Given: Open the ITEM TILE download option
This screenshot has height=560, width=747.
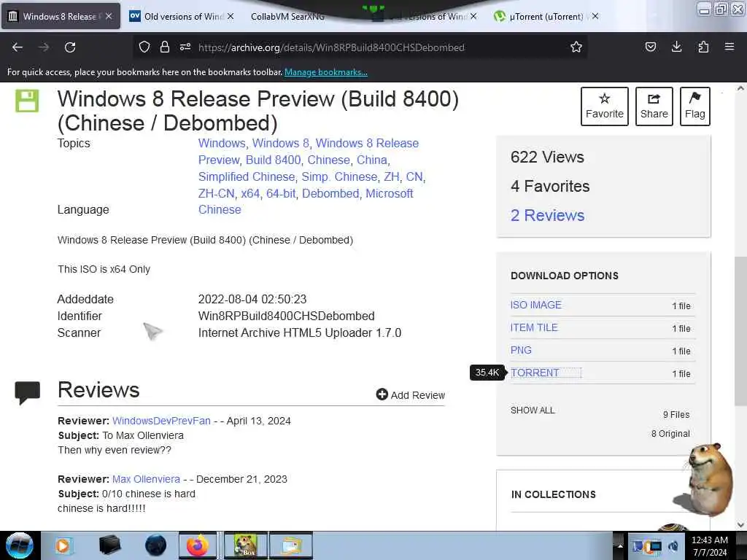Looking at the screenshot, I should tap(534, 327).
